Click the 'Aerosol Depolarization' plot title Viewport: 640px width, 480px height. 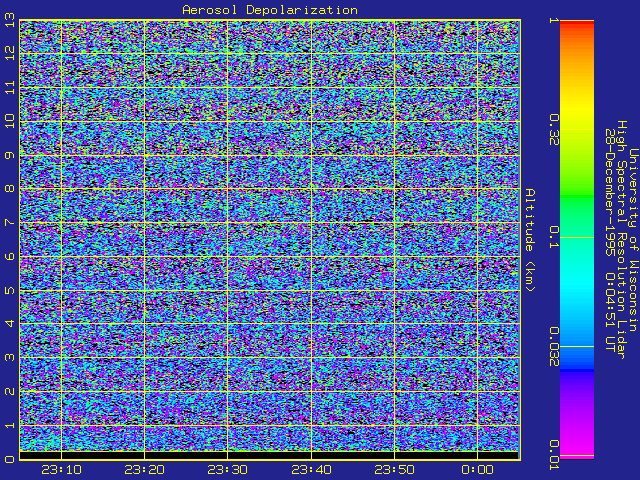(x=270, y=10)
